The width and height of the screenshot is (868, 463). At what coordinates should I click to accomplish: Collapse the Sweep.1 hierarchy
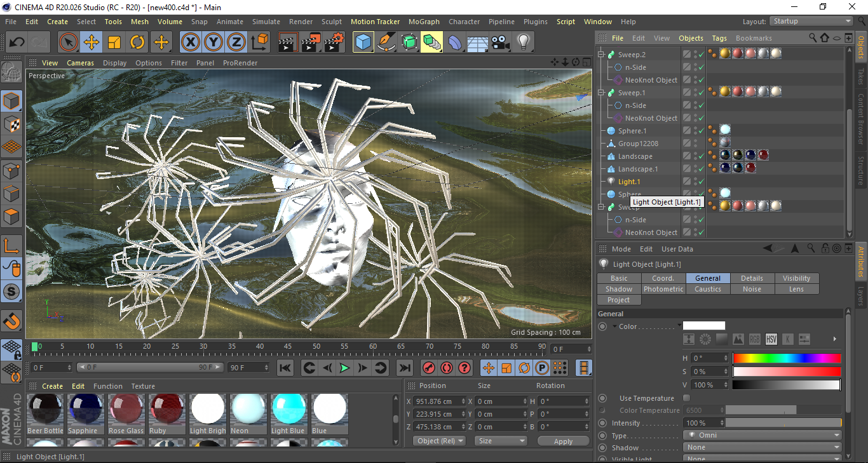tap(602, 93)
